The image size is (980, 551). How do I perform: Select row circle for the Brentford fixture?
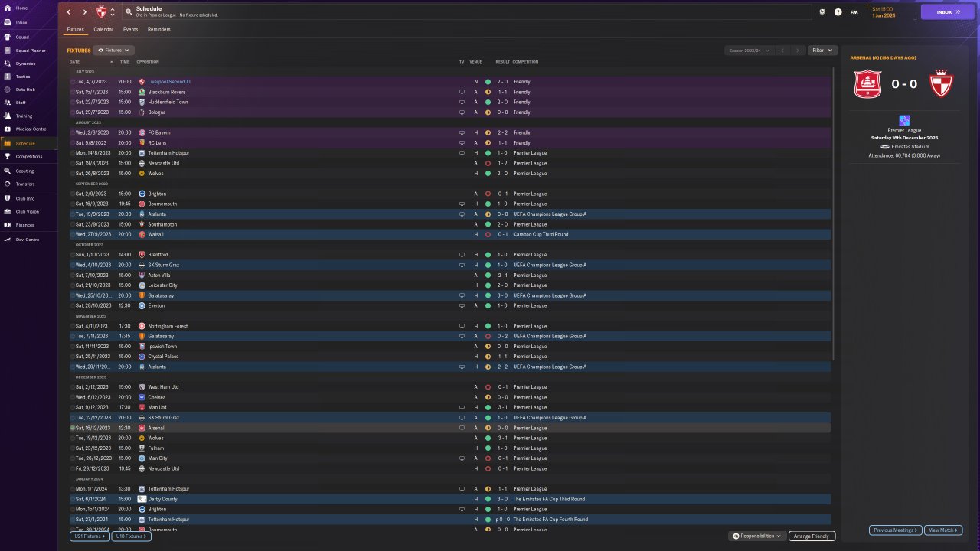(x=73, y=255)
